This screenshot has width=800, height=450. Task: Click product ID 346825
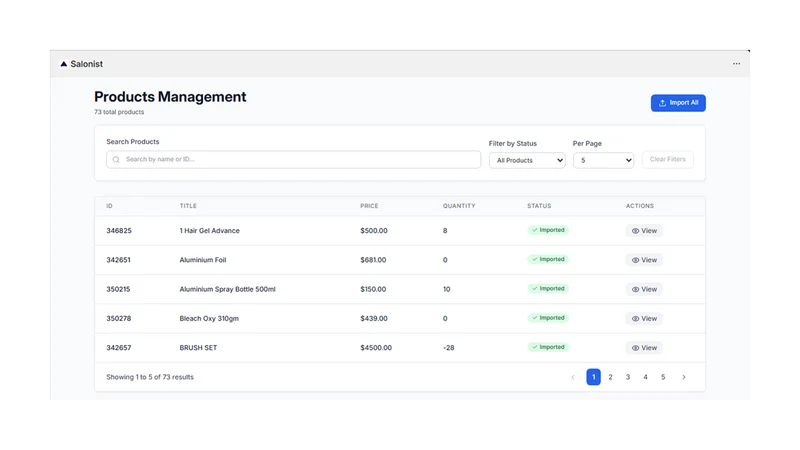(119, 231)
